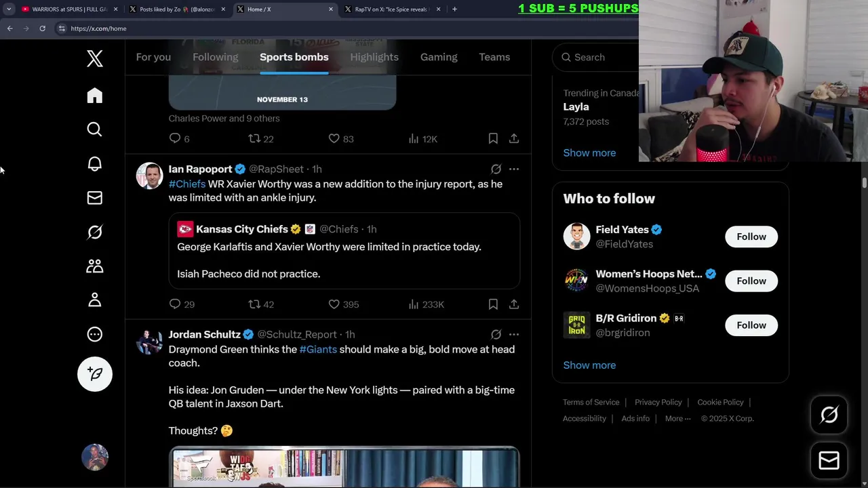
Task: Follow Field Yates
Action: [751, 237]
